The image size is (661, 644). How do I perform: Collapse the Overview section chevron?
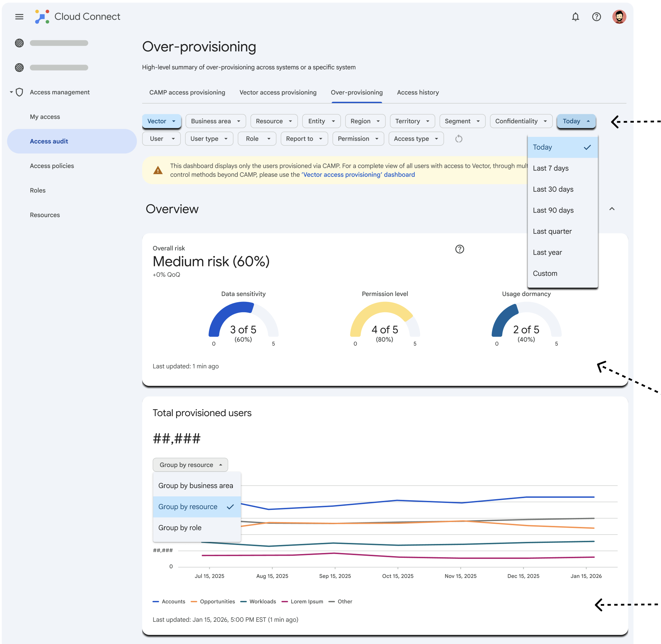point(612,209)
